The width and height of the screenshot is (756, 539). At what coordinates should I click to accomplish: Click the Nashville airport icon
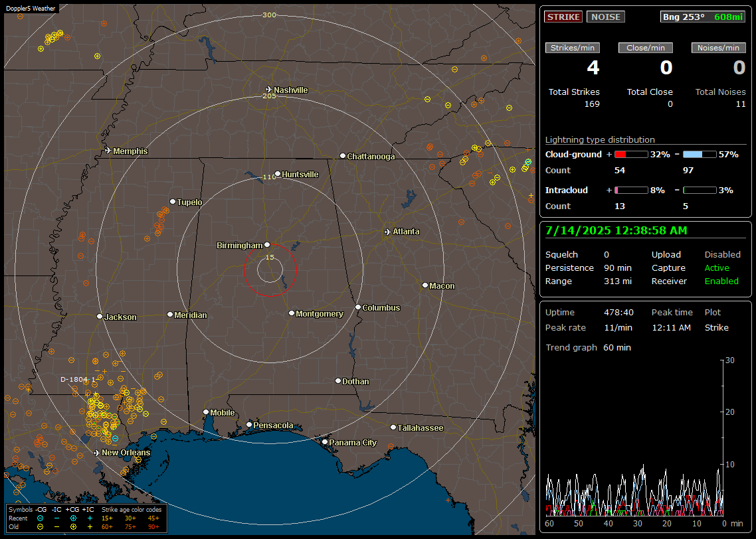(x=268, y=90)
